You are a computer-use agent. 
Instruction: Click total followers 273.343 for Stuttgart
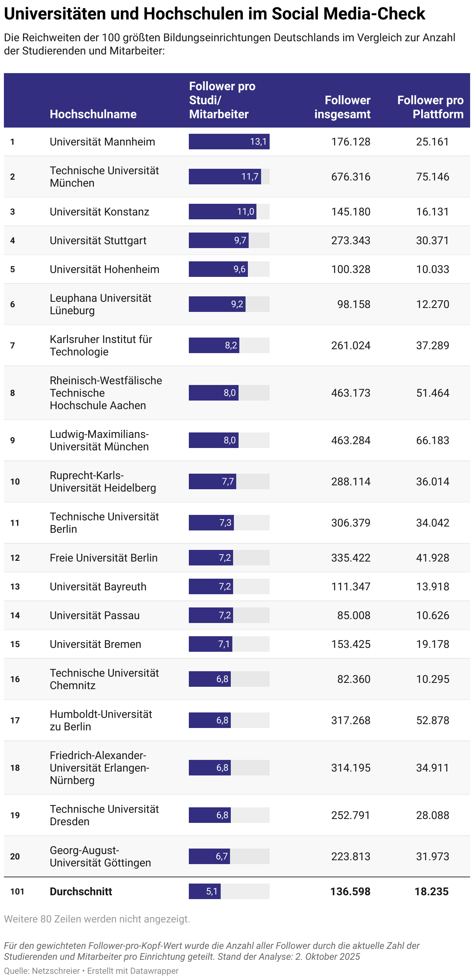[x=350, y=240]
